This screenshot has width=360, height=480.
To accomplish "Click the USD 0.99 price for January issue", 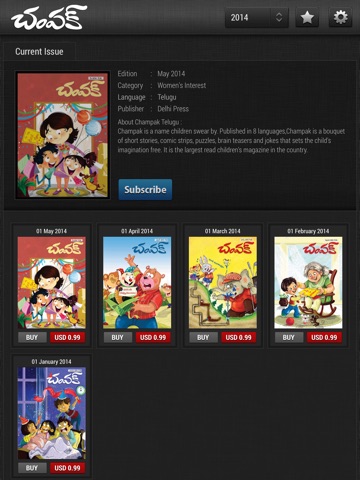I will (x=67, y=468).
